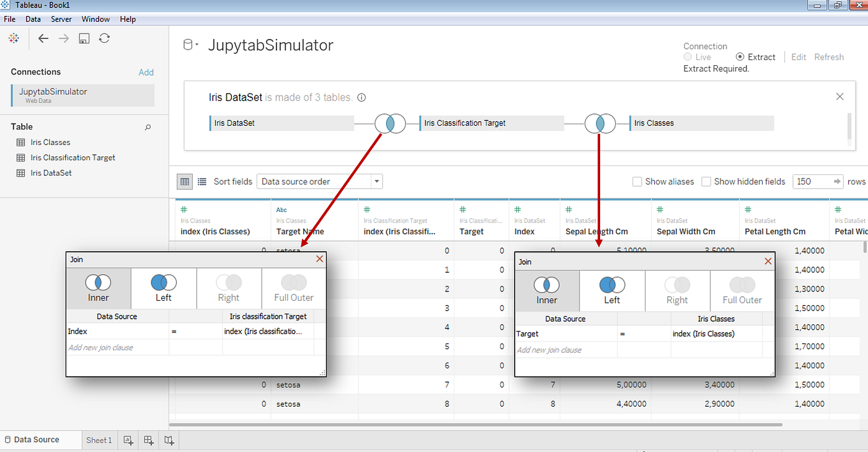The image size is (868, 452).
Task: Click the Tableau logo to open start page
Action: 13,38
